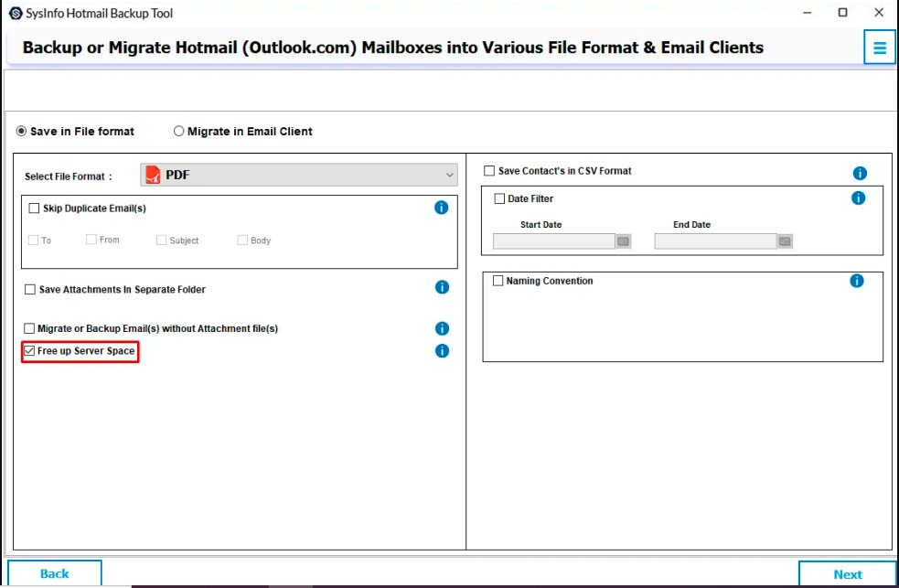Screen dimensions: 899x588
Task: Click info icon for Free up Server Space
Action: click(x=442, y=351)
